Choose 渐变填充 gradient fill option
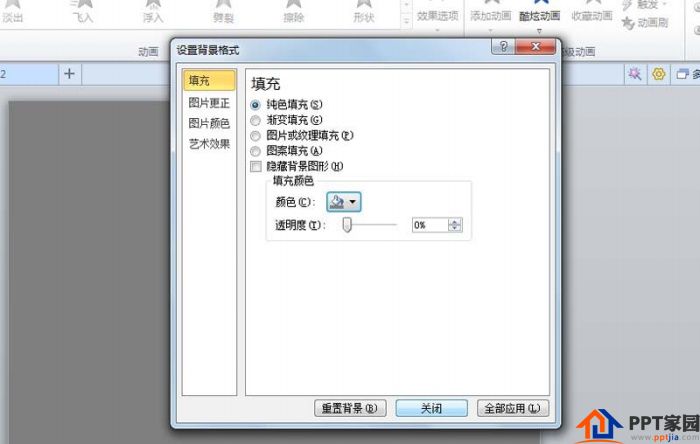This screenshot has width=700, height=444. (255, 120)
